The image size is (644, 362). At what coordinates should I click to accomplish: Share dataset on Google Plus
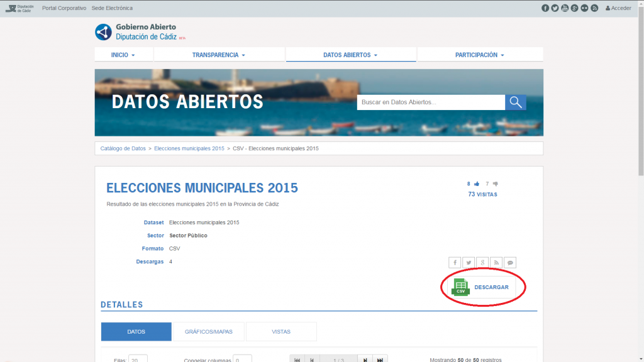click(x=482, y=263)
